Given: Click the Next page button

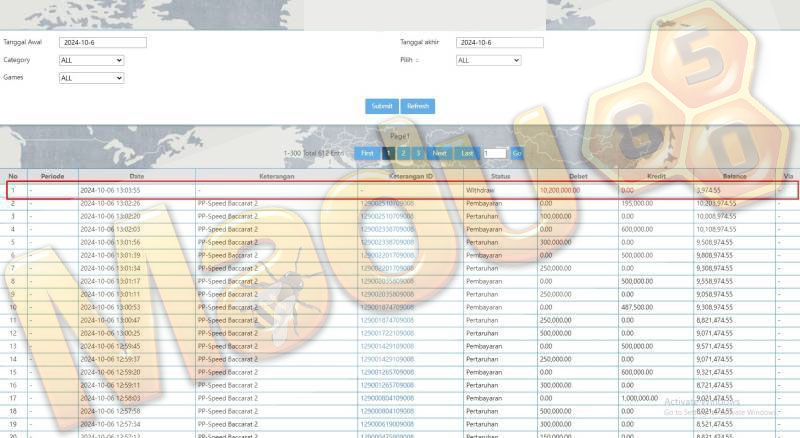Looking at the screenshot, I should (x=439, y=153).
